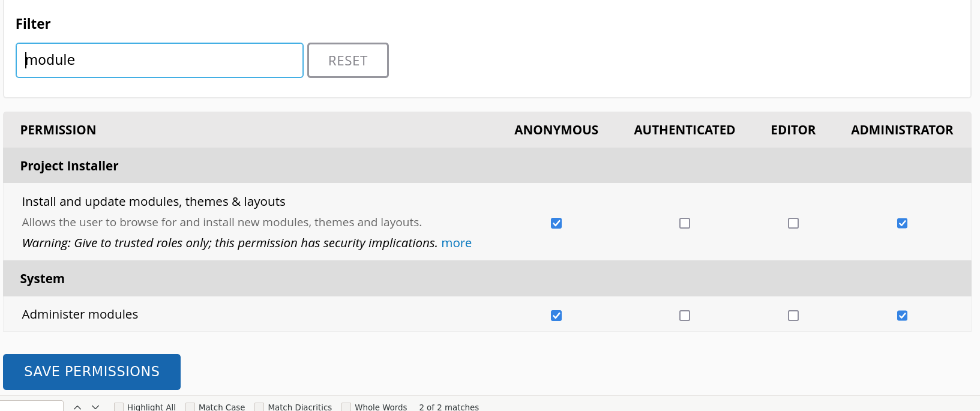This screenshot has height=411, width=980.
Task: Open the 'more' warning details link
Action: coord(456,243)
